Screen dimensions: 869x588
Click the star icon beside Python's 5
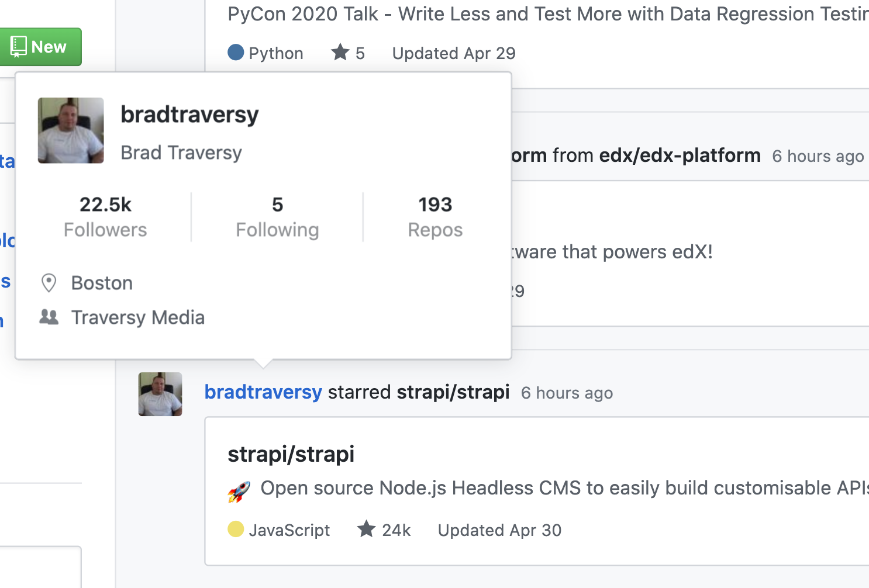pos(340,52)
